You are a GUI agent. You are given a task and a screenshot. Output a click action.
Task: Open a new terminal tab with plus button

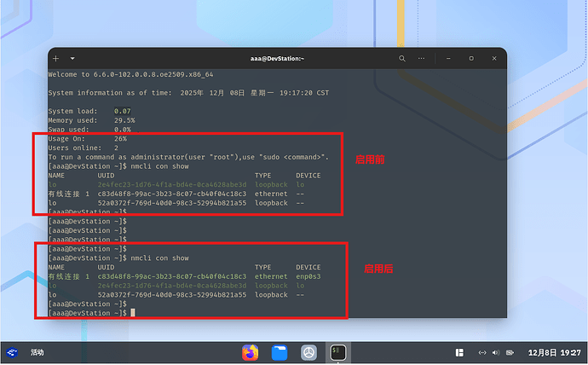pyautogui.click(x=56, y=59)
